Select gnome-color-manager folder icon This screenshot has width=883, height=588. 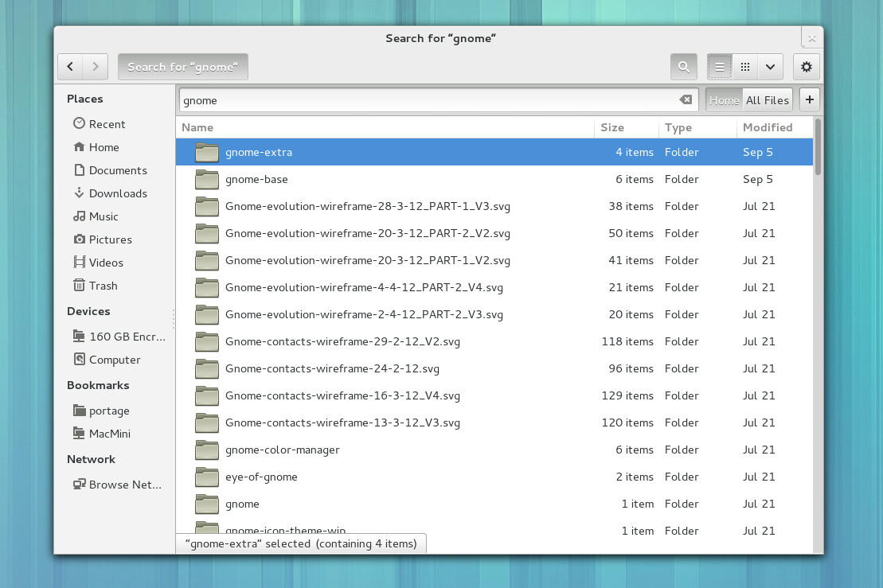point(207,450)
